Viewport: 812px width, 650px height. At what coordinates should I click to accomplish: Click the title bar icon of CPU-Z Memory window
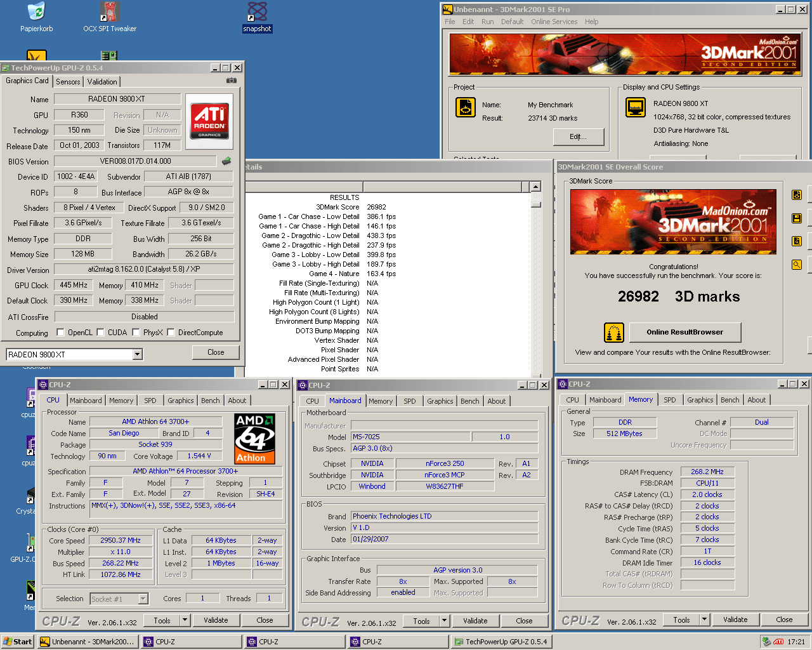click(563, 384)
